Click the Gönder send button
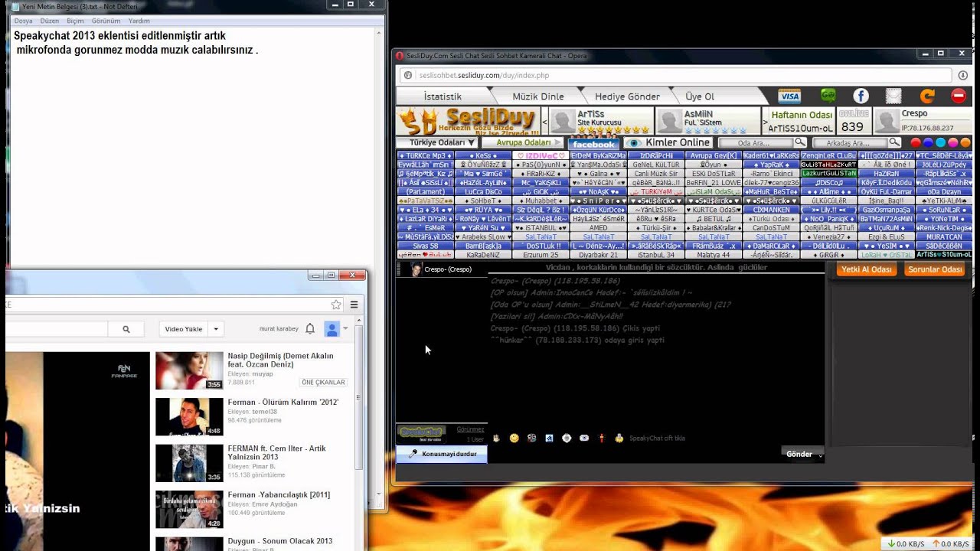980x551 pixels. coord(799,454)
